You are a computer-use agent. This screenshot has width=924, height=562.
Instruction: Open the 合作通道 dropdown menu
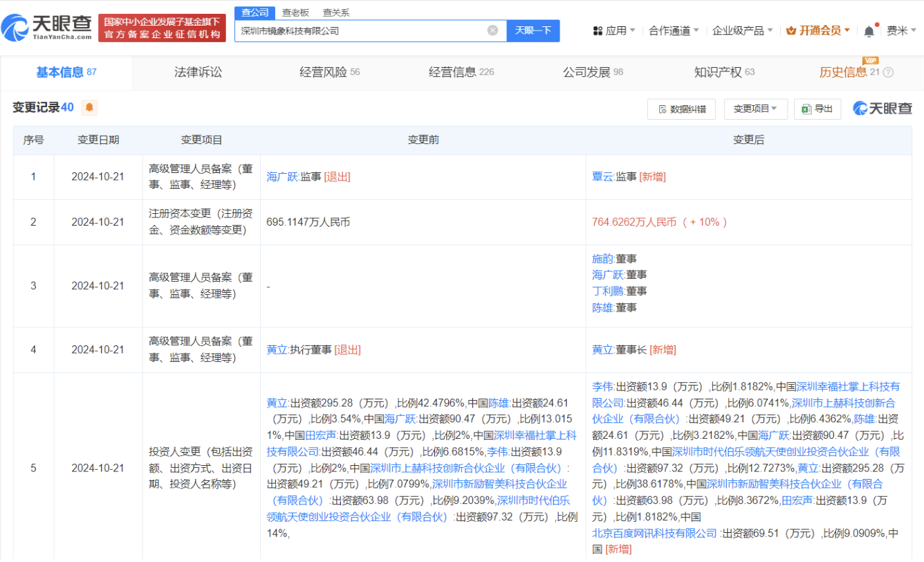coord(674,30)
